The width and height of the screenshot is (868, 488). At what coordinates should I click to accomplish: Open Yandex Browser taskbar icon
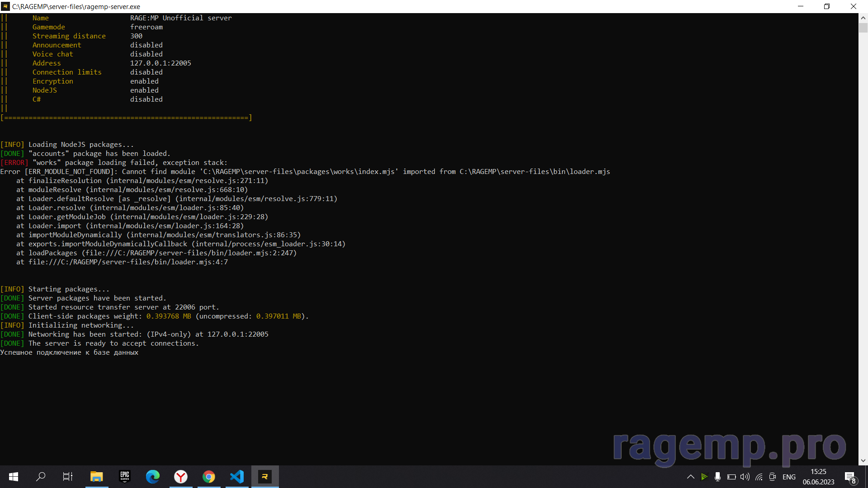point(181,477)
